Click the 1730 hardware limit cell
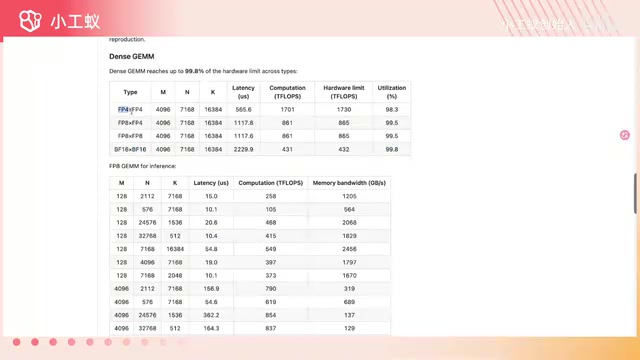 [344, 109]
